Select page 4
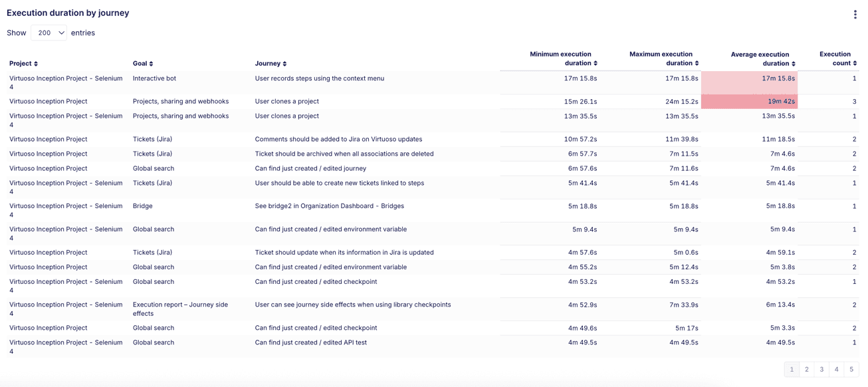This screenshot has height=387, width=868. [836, 369]
